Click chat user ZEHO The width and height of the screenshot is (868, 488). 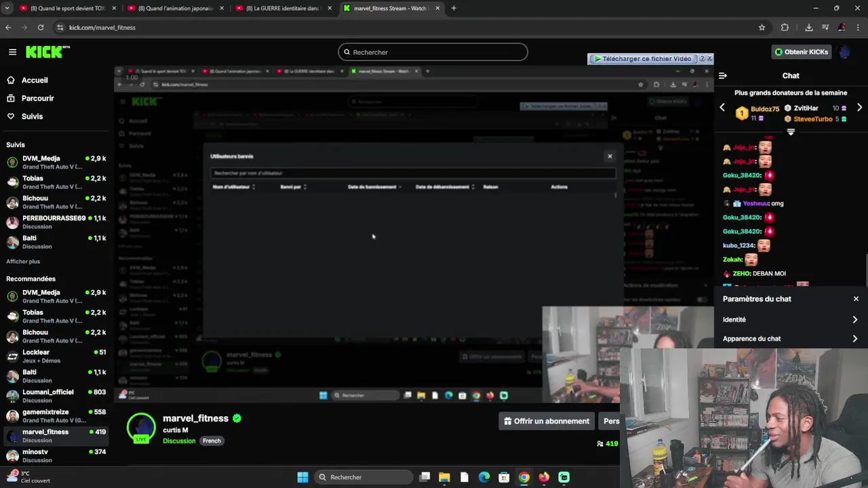click(741, 274)
